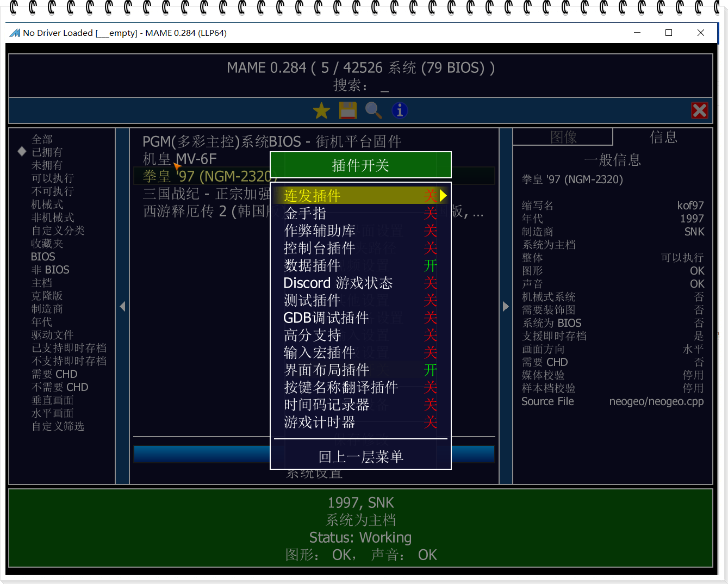728x584 pixels.
Task: Click the yellow star favorites icon
Action: [x=321, y=111]
